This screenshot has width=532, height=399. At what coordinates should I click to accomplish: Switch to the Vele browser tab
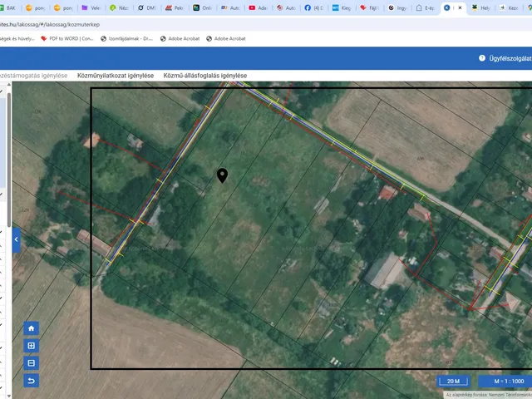point(91,7)
